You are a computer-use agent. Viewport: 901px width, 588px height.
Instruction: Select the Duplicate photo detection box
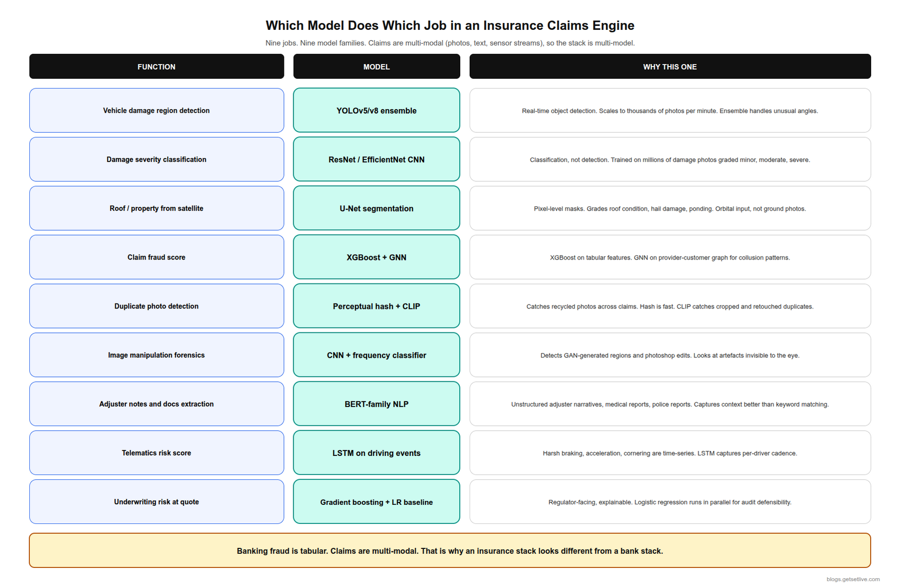[157, 306]
